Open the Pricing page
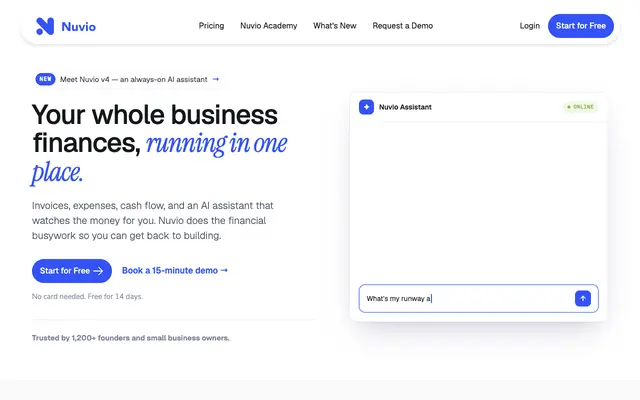This screenshot has width=640, height=400. (211, 26)
